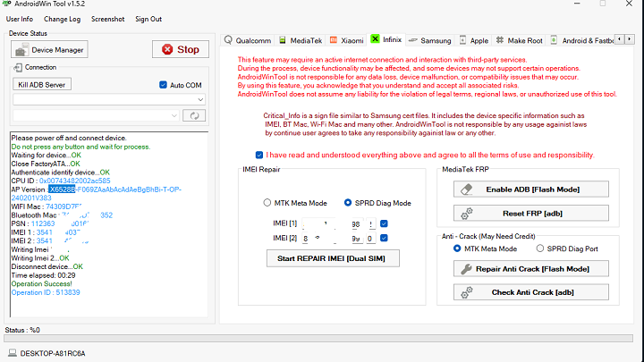Toggle the Auto COM checkbox
This screenshot has width=644, height=362.
click(163, 85)
